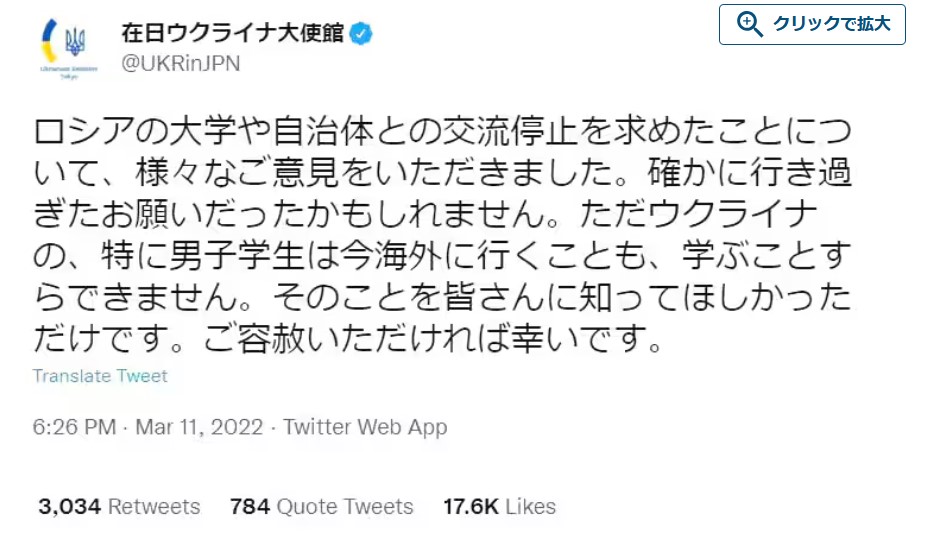Click the Translate Tweet link
The width and height of the screenshot is (930, 556).
(x=100, y=376)
